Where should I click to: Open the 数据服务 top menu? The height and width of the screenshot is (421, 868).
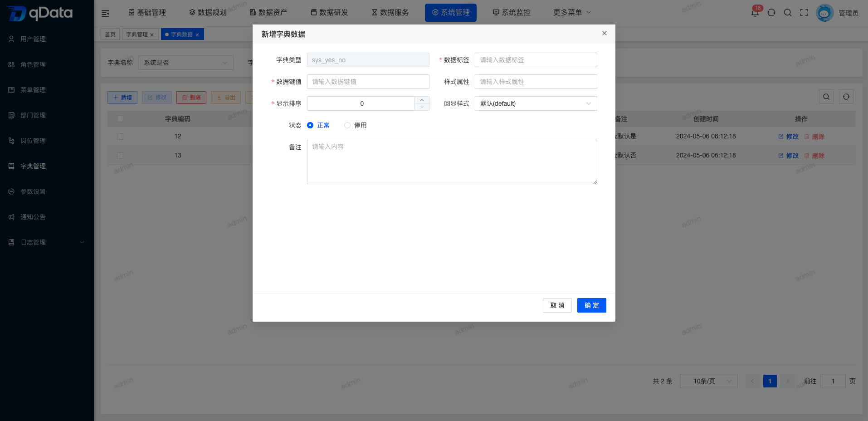pos(390,12)
